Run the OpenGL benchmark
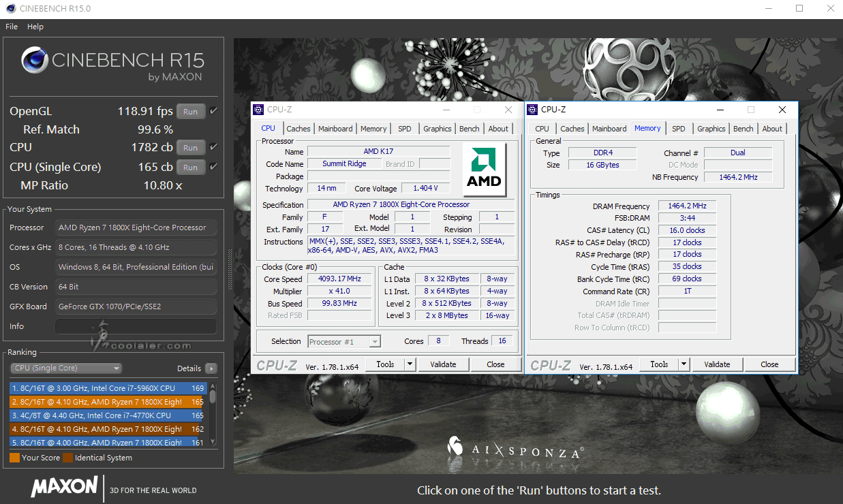Screen dimensions: 843x504 click(191, 112)
